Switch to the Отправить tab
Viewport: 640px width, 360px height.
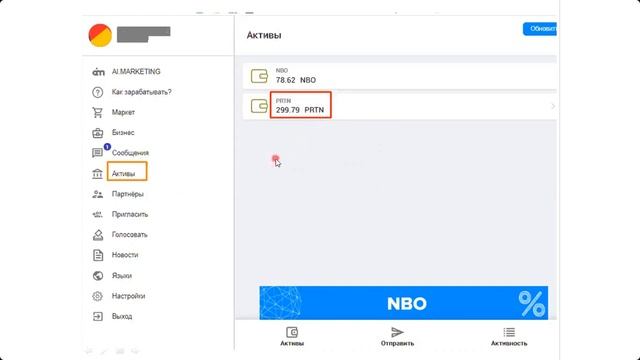(x=397, y=337)
